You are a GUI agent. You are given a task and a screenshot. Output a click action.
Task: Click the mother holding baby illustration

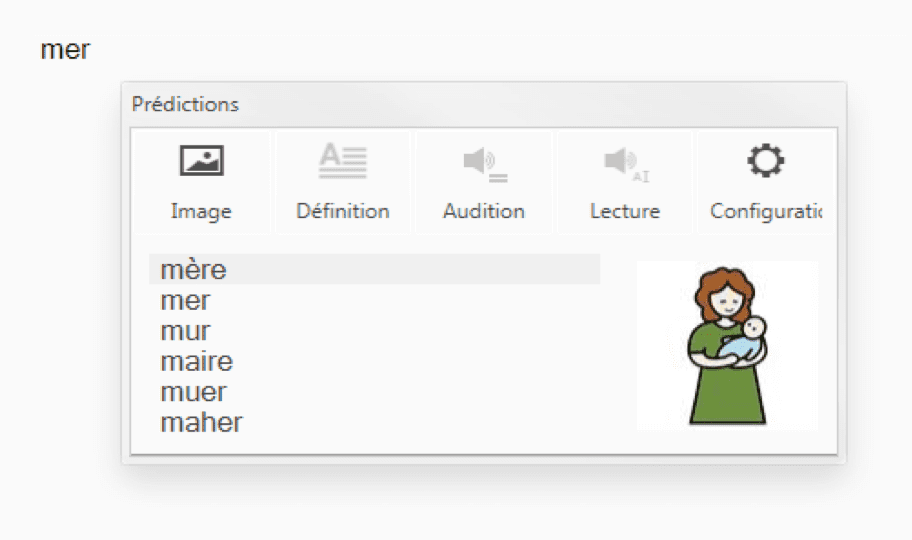[x=727, y=346]
